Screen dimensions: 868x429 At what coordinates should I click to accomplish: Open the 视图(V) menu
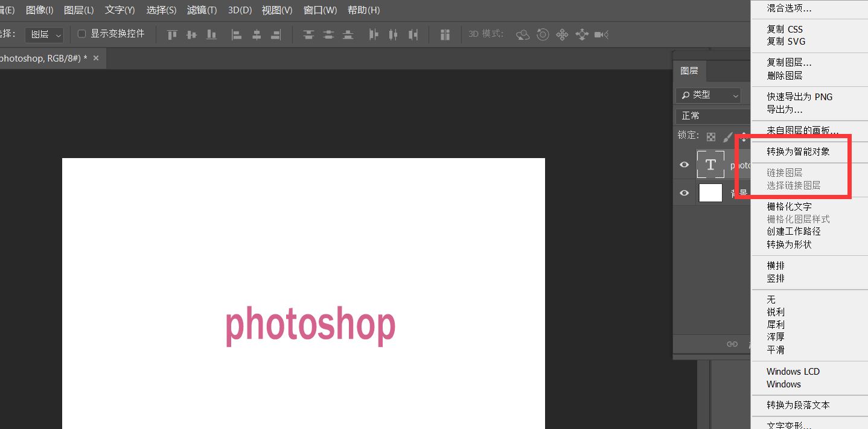277,10
